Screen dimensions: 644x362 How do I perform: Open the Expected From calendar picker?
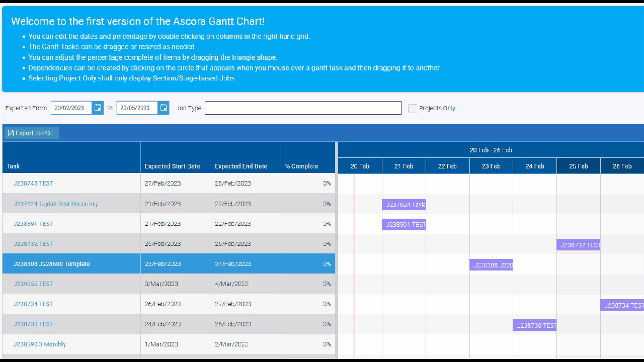coord(98,108)
